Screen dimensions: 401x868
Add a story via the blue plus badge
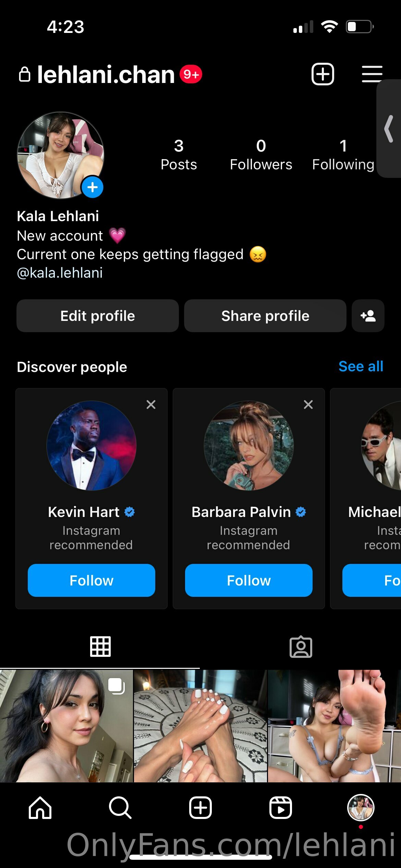click(92, 187)
